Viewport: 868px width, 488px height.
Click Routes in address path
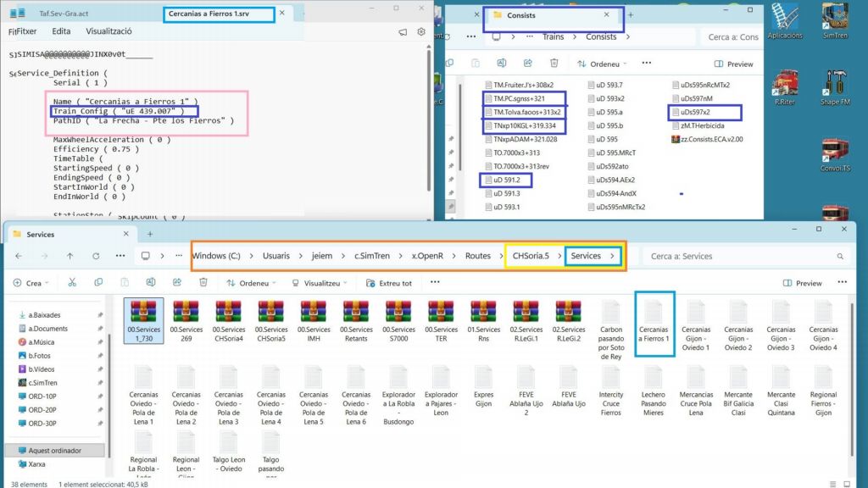click(x=478, y=256)
